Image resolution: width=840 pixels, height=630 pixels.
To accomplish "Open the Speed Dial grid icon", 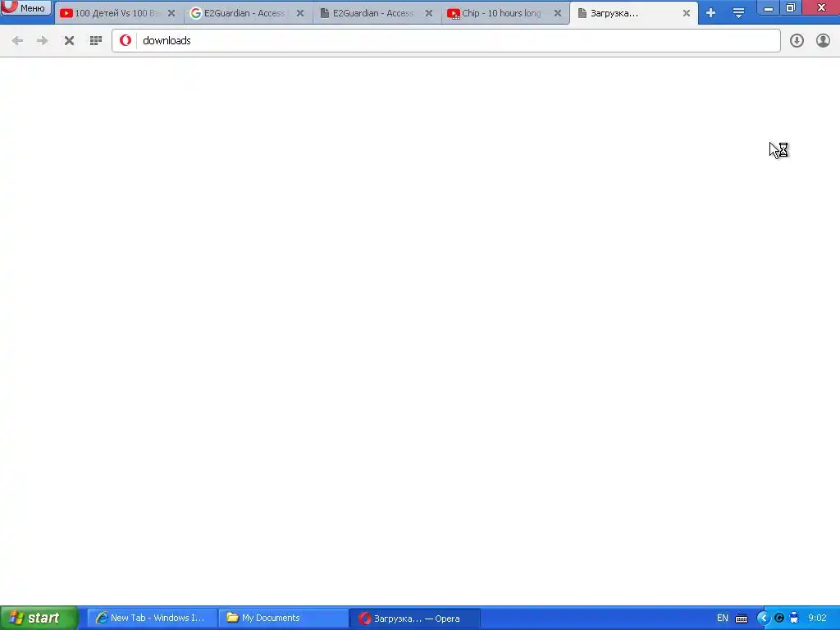I will coord(96,41).
